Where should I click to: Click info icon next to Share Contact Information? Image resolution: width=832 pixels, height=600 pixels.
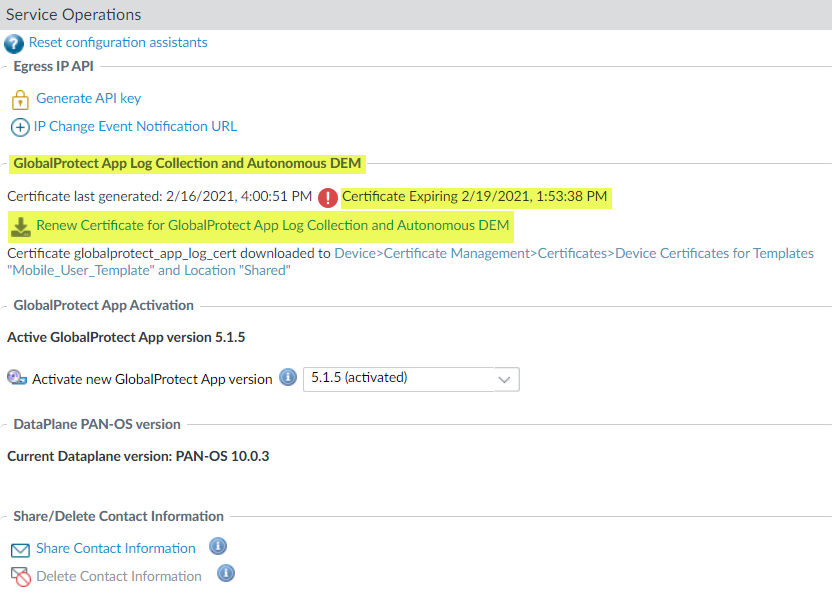coord(217,547)
